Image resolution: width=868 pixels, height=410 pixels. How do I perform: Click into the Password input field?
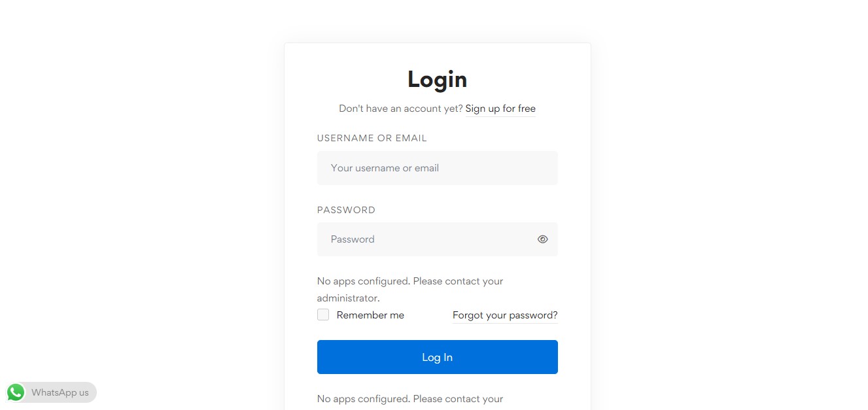425,239
